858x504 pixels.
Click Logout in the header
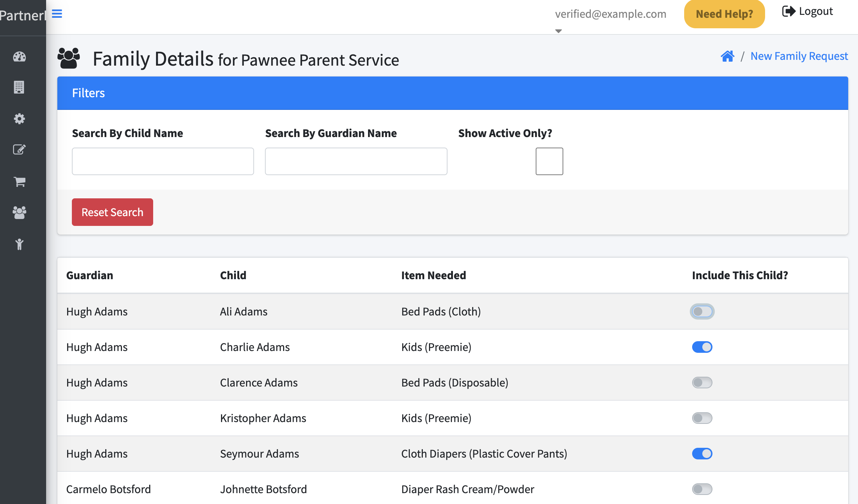(808, 12)
